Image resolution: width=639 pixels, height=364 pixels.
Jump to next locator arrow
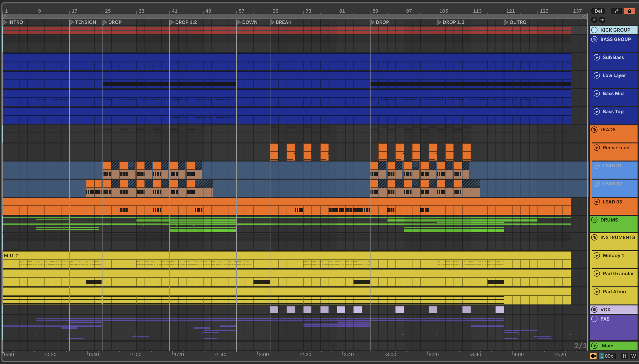(602, 20)
